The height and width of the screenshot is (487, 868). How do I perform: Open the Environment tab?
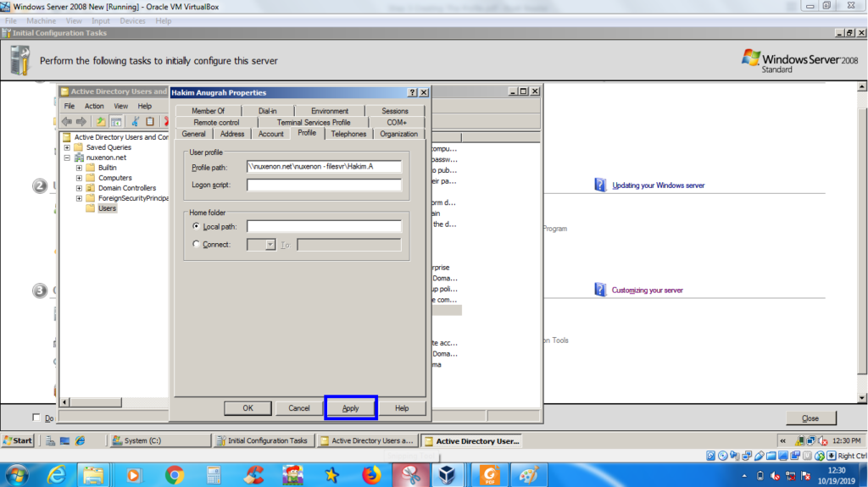330,111
